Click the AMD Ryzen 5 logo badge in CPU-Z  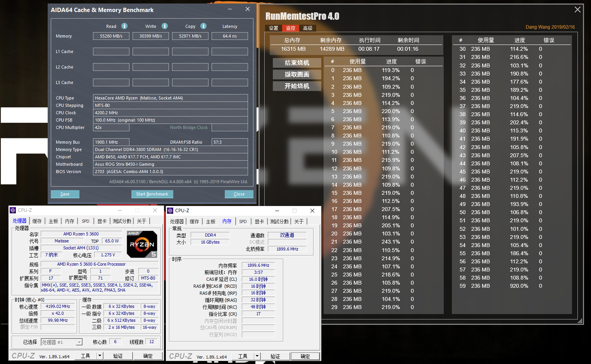[x=142, y=244]
